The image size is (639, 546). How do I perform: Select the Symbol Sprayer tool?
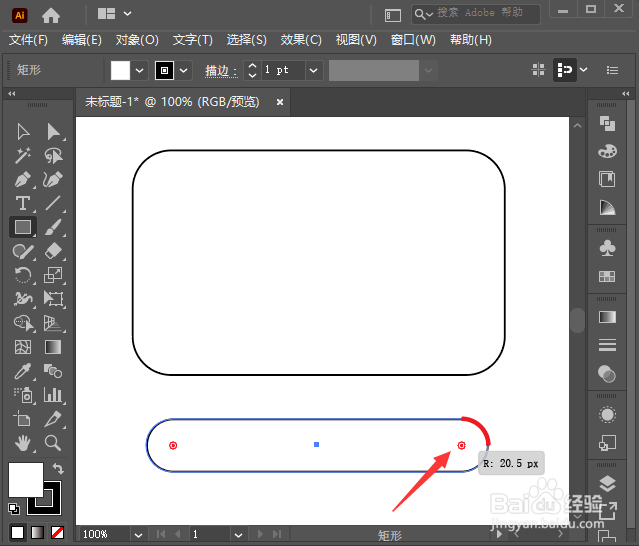(24, 395)
